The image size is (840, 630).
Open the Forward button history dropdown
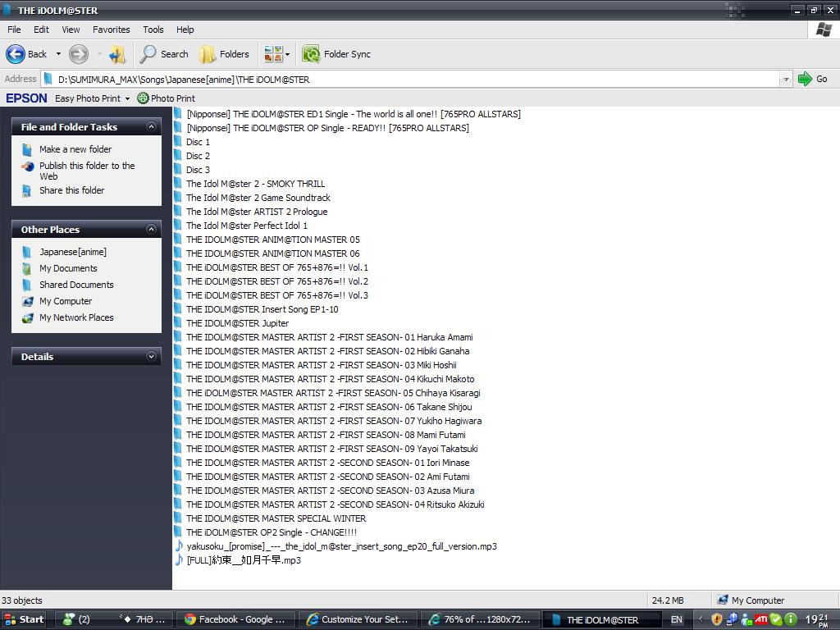point(99,54)
